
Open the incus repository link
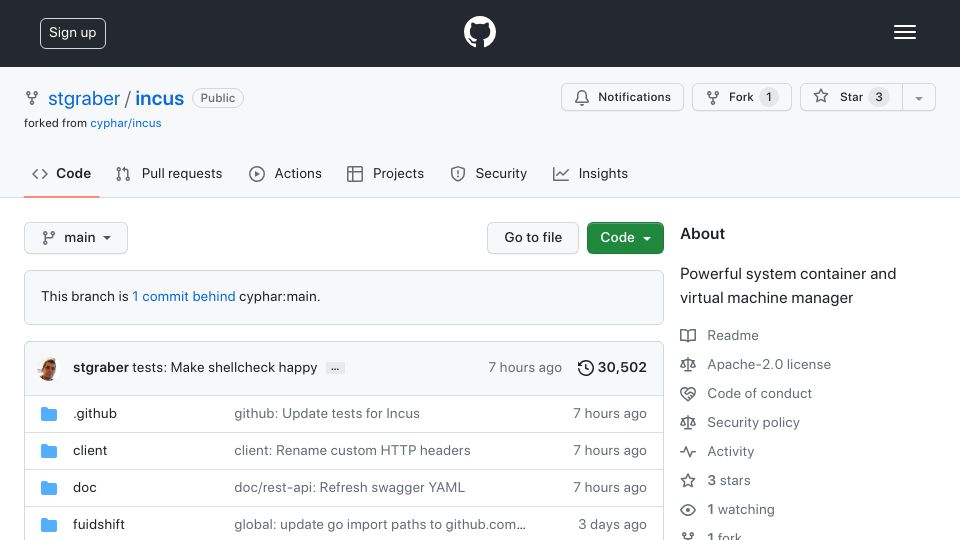159,99
